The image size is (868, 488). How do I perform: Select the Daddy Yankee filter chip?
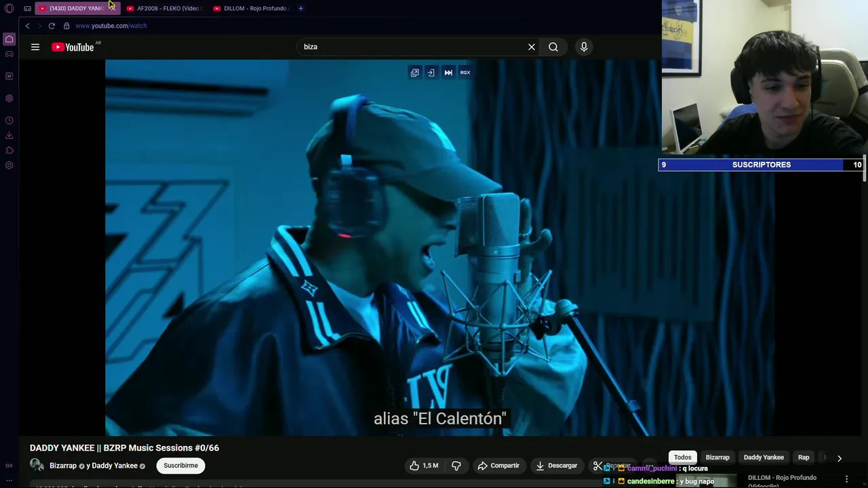point(764,457)
